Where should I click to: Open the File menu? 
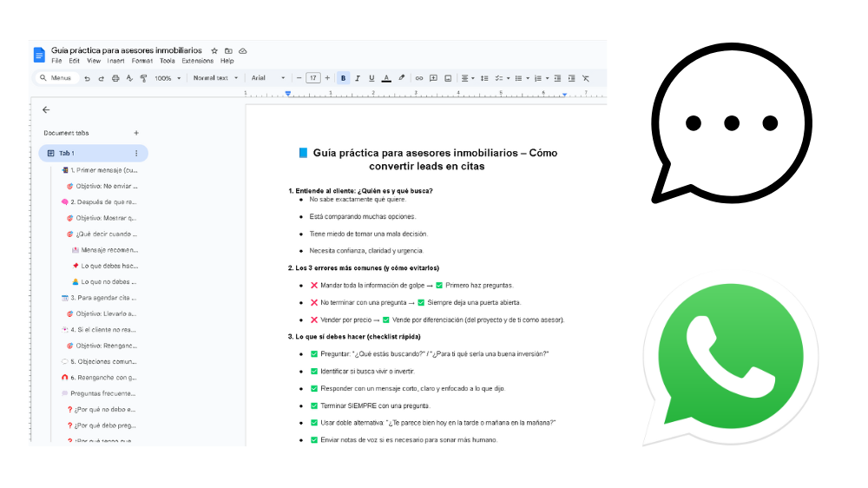pos(56,61)
